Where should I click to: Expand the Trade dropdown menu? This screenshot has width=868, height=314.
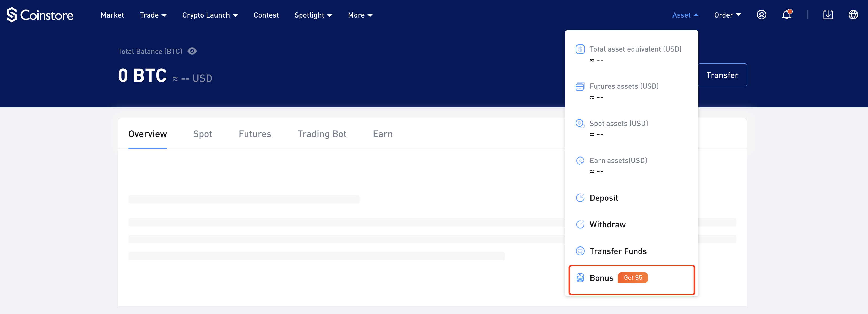pos(153,15)
